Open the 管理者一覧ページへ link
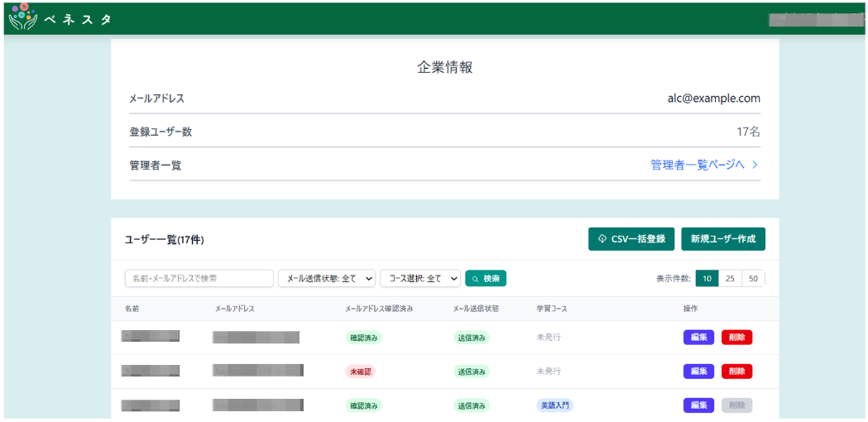Image resolution: width=868 pixels, height=422 pixels. click(x=698, y=165)
